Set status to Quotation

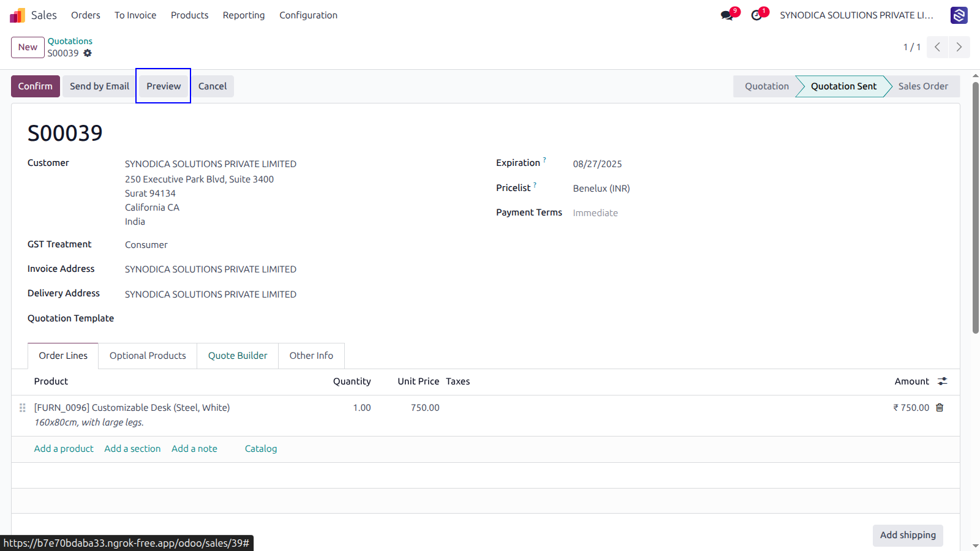coord(766,86)
